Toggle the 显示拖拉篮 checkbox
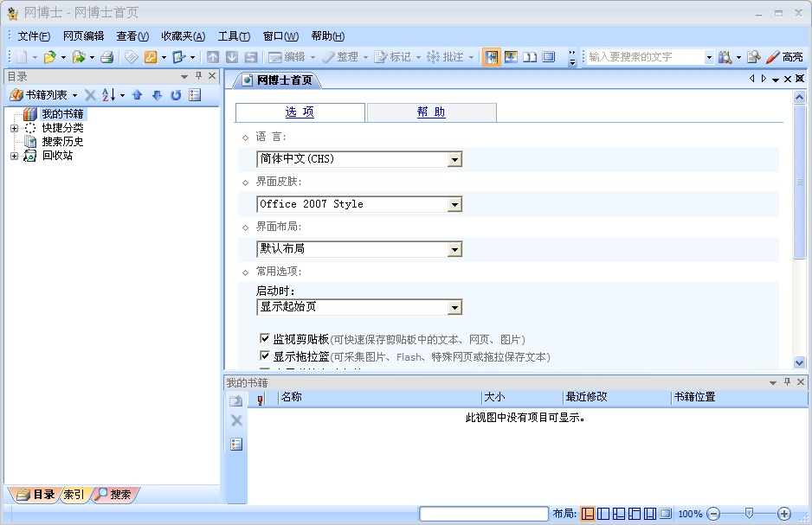Viewport: 812px width, 525px height. point(265,355)
